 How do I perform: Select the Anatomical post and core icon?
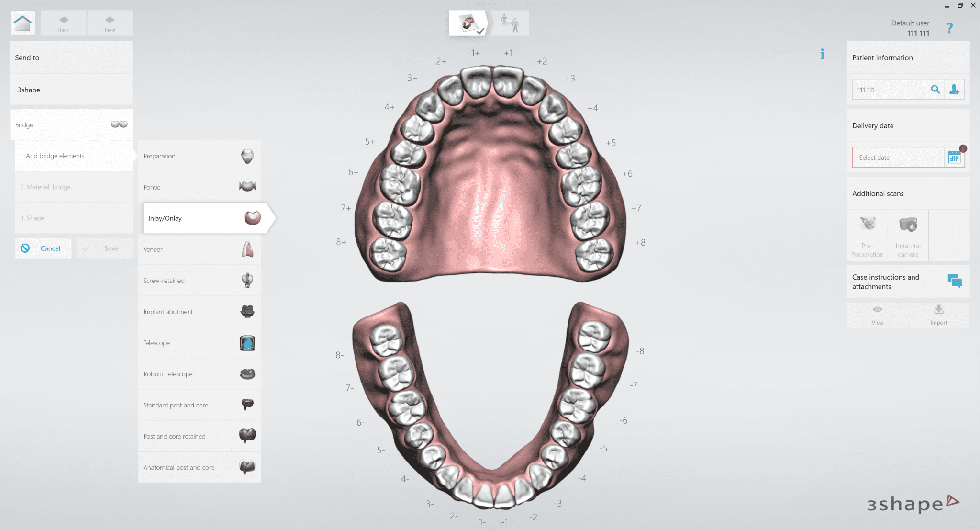pos(247,467)
